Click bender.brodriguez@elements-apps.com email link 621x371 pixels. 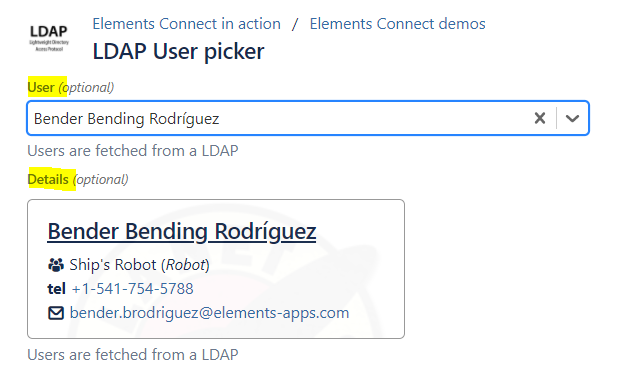click(210, 313)
